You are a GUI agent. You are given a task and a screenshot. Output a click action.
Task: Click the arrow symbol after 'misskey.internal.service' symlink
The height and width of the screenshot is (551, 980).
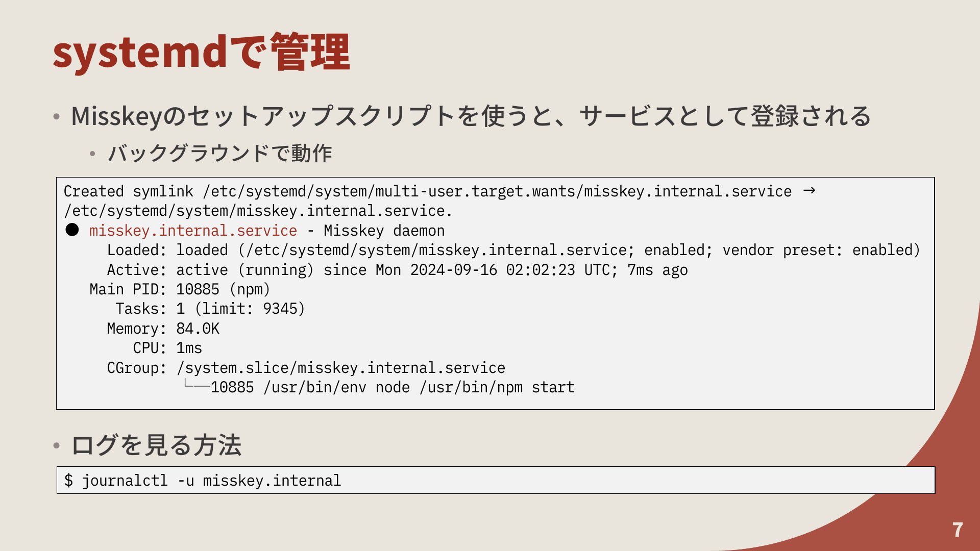(x=809, y=191)
